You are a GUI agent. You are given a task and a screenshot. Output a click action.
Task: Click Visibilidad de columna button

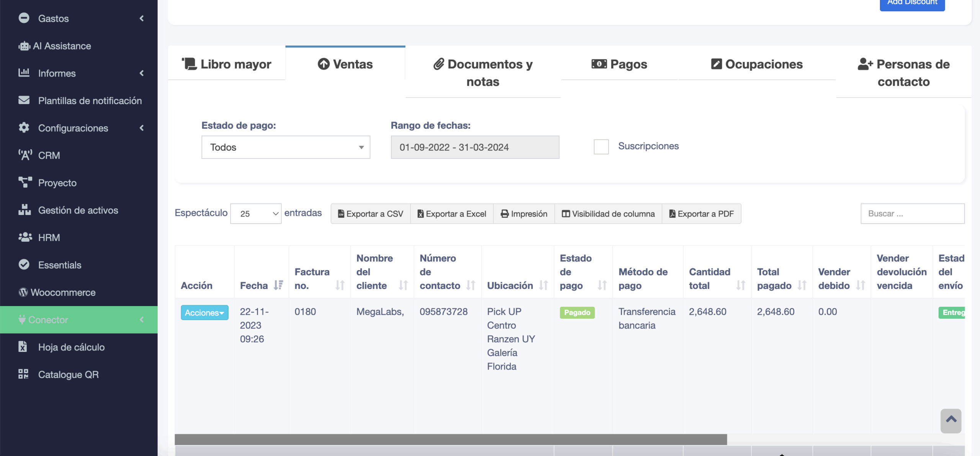[608, 214]
